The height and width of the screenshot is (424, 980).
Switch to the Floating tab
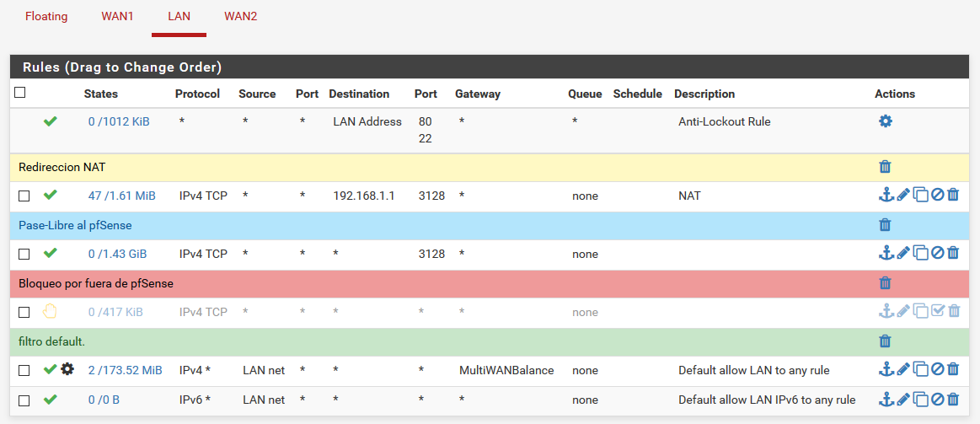click(46, 17)
